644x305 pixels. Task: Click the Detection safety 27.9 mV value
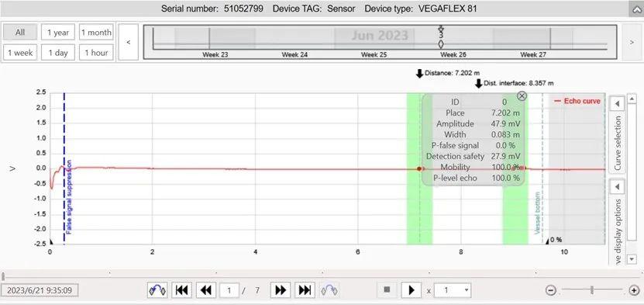click(x=505, y=156)
